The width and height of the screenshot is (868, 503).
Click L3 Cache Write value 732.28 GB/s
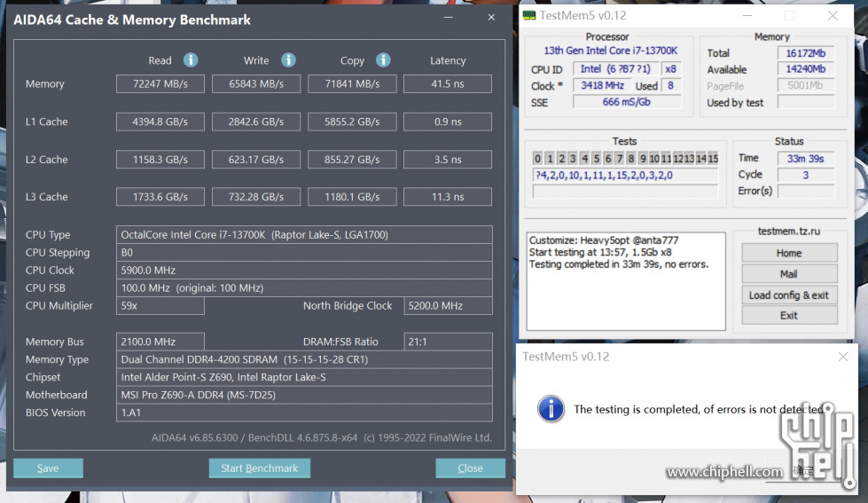pos(255,197)
